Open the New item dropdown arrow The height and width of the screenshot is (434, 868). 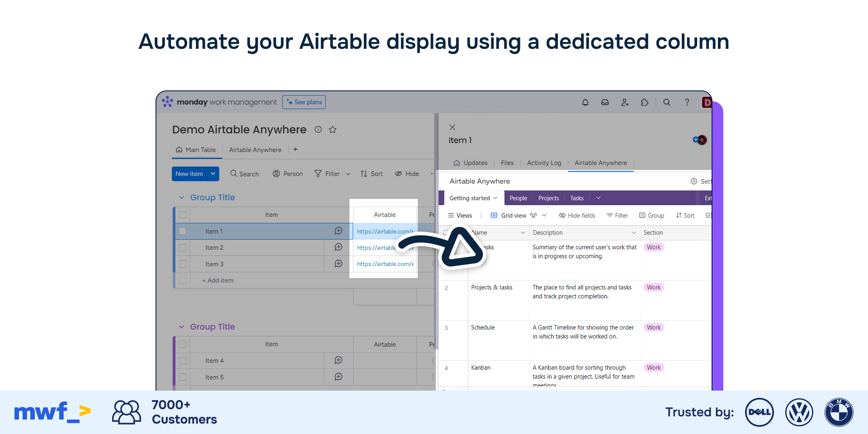click(213, 174)
